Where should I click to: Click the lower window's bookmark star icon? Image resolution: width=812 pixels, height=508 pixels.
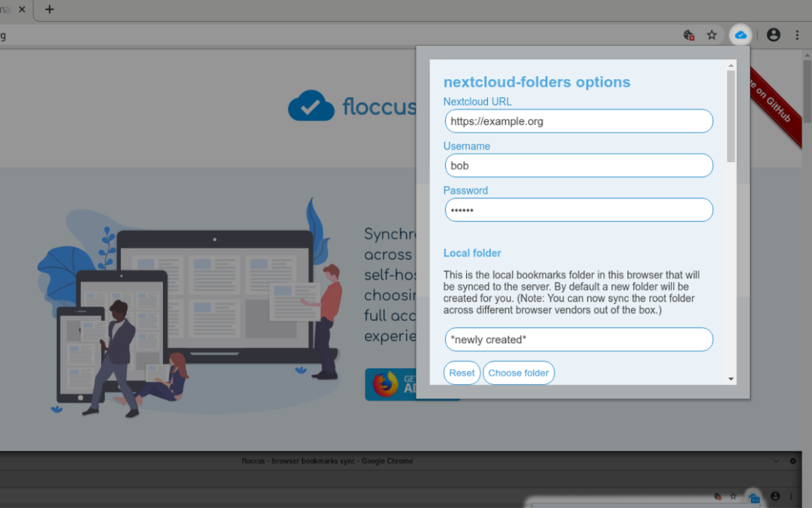[733, 496]
